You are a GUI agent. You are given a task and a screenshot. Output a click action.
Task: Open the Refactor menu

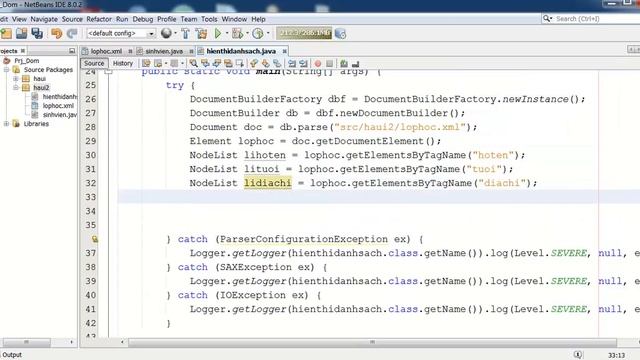pyautogui.click(x=99, y=19)
